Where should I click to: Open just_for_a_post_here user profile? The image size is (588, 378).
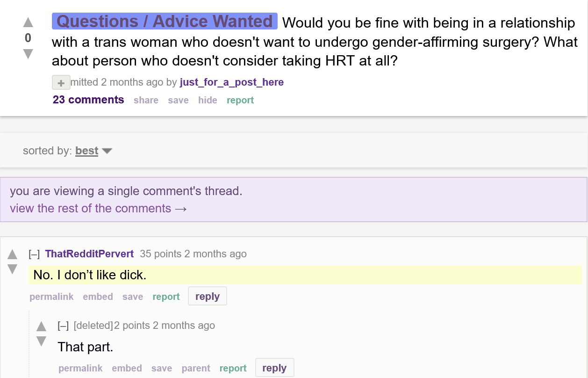(x=231, y=82)
